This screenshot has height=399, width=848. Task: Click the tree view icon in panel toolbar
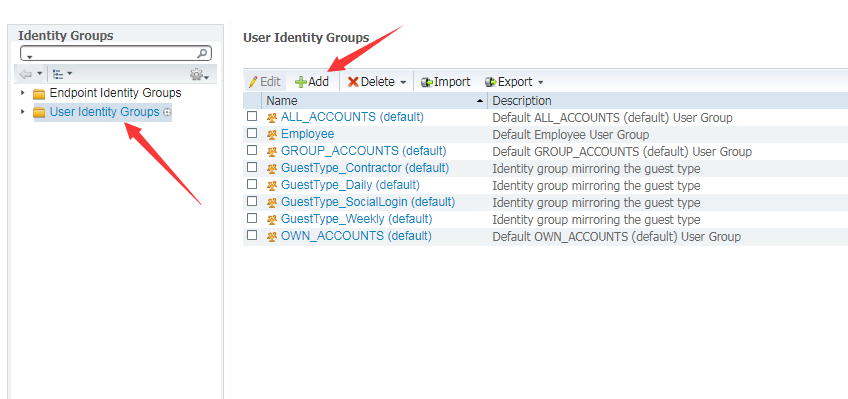pos(58,74)
